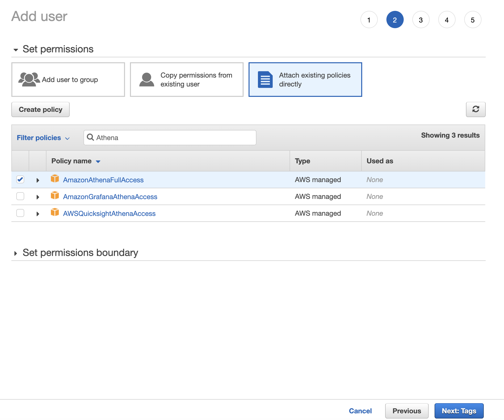Screen dimensions: 504x420
Task: Choose Add user to group option
Action: 68,80
